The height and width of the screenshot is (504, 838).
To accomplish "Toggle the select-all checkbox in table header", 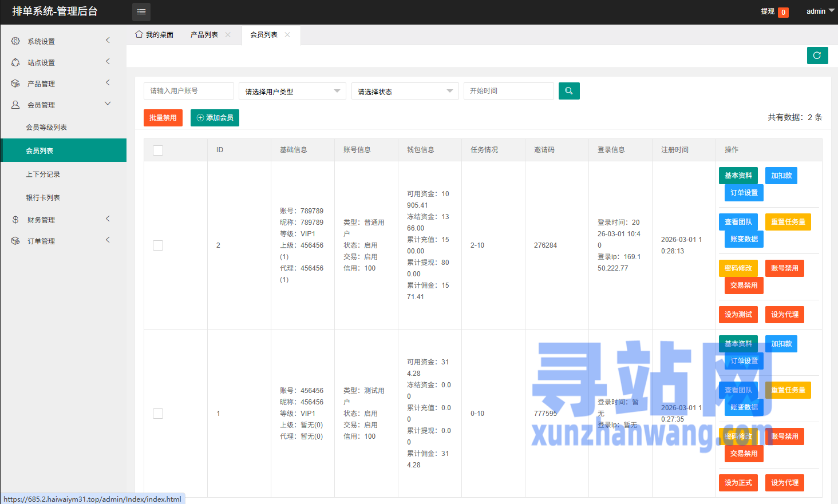I will click(x=158, y=150).
